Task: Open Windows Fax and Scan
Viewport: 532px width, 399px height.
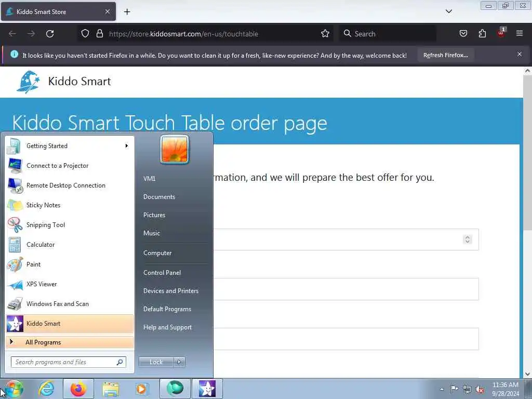Action: pos(70,304)
